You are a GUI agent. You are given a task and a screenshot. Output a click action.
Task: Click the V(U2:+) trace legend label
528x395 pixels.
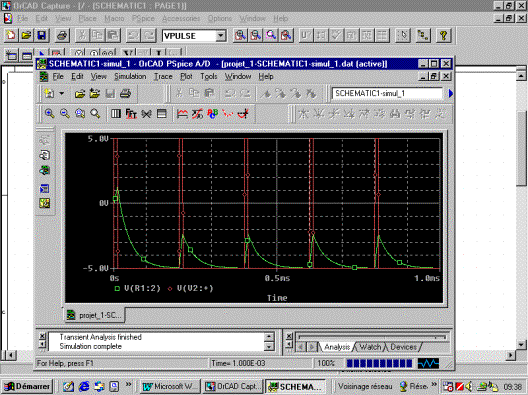coord(195,288)
